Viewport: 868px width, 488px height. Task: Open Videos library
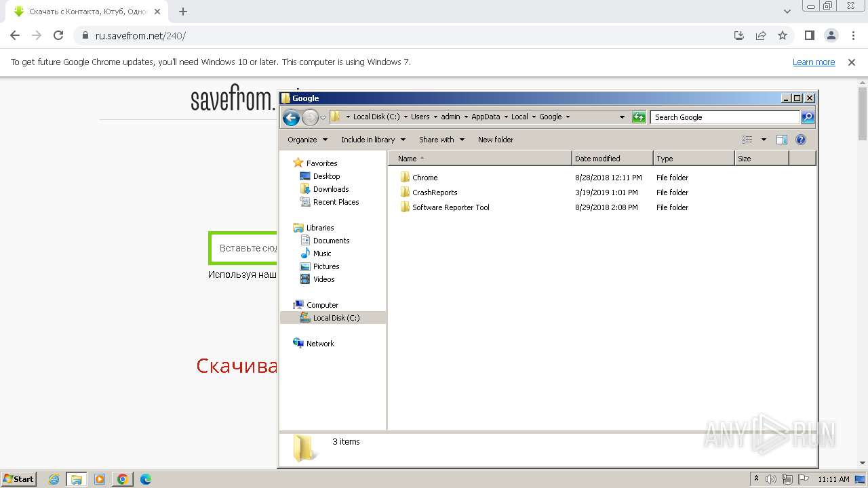click(323, 279)
